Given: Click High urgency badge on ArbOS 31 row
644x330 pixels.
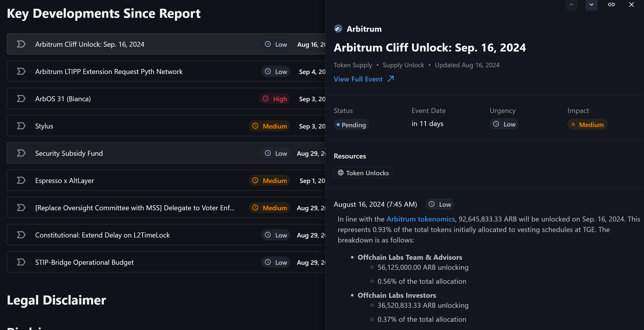Looking at the screenshot, I should 275,99.
